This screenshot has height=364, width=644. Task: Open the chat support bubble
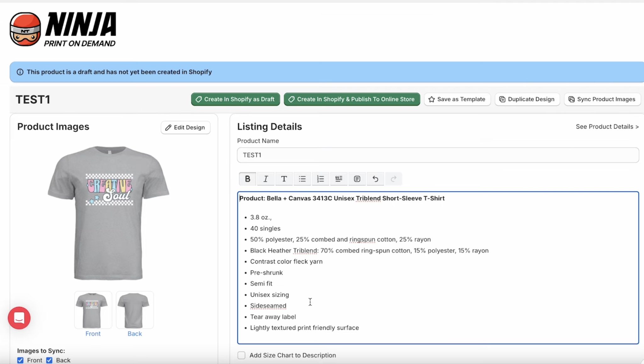tap(19, 318)
